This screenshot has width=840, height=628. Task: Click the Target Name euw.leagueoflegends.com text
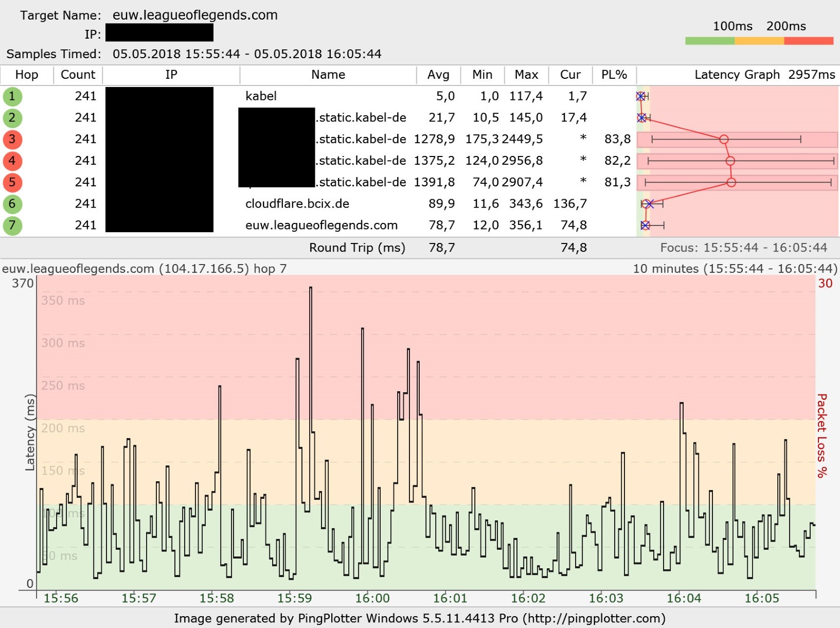tap(195, 15)
